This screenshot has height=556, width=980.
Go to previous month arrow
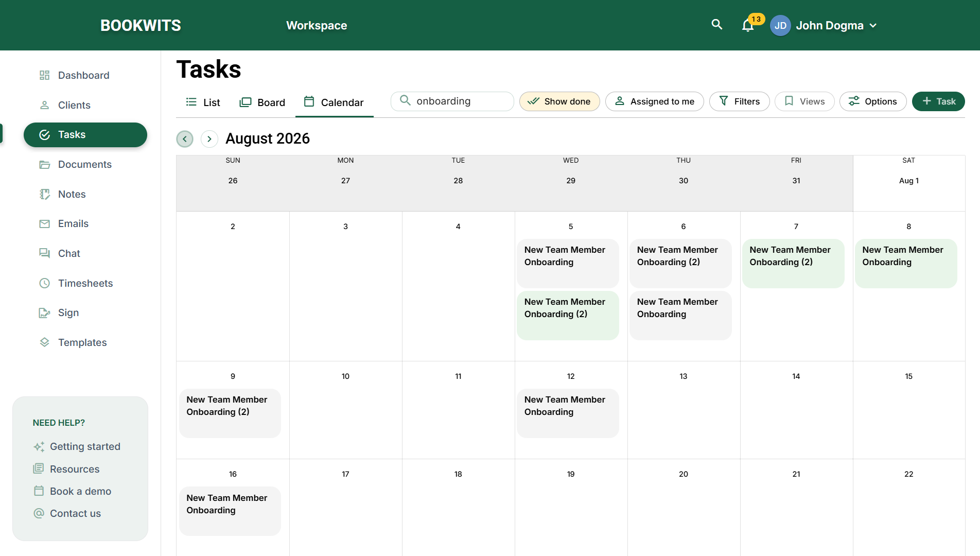[x=185, y=139]
